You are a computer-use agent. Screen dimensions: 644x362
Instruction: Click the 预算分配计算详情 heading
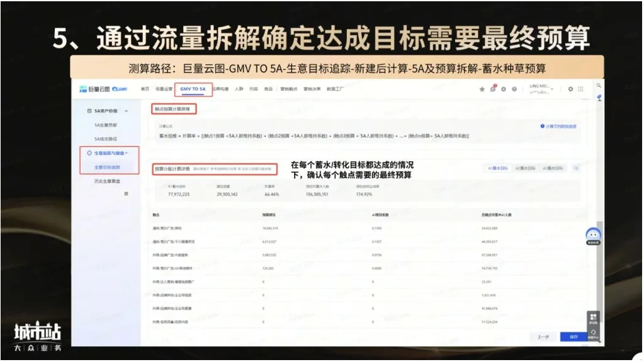point(172,169)
